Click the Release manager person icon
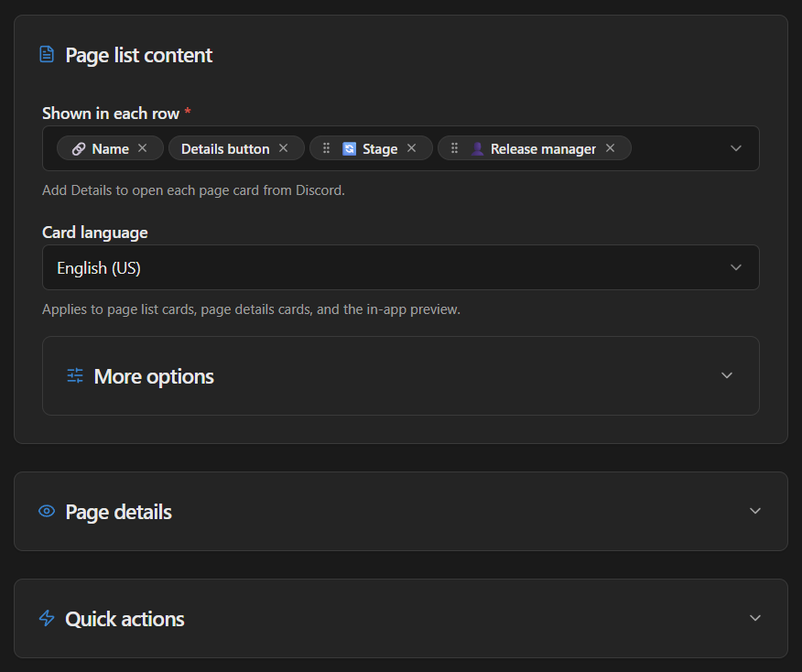The height and width of the screenshot is (672, 802). (477, 149)
